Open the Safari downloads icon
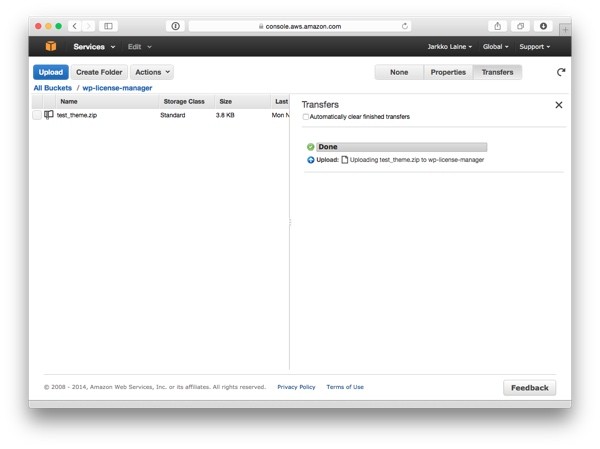The image size is (600, 449). point(543,26)
